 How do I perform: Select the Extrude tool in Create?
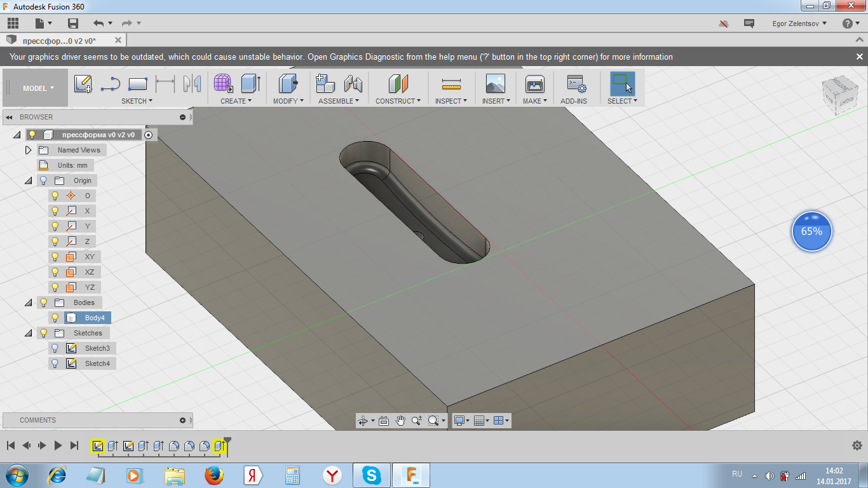(251, 83)
